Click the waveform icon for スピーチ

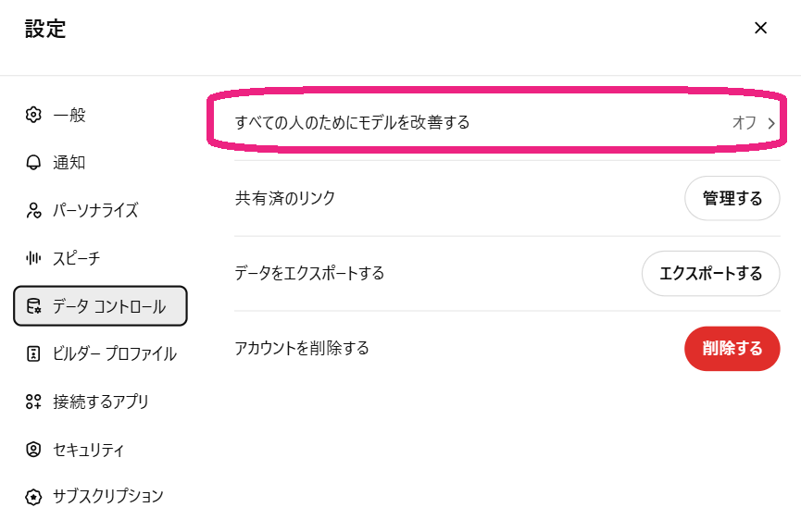pos(33,258)
